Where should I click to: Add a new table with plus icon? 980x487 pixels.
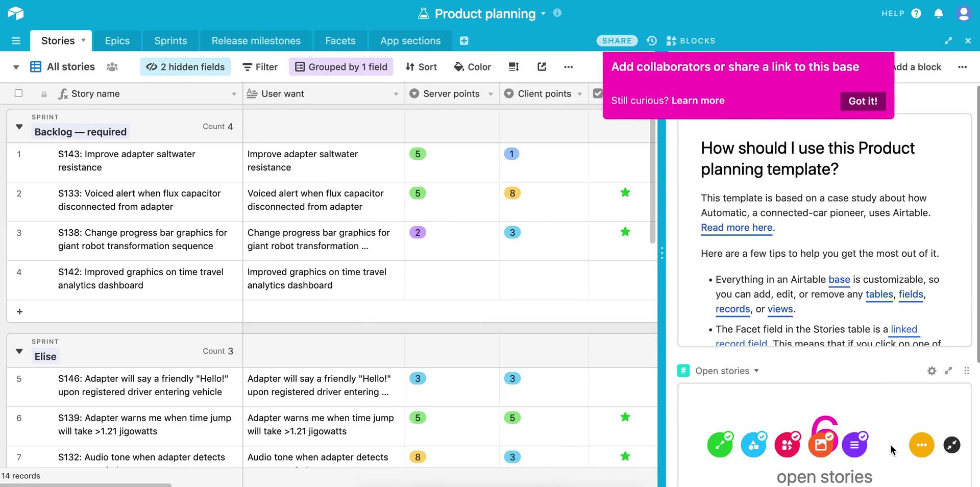coord(464,41)
